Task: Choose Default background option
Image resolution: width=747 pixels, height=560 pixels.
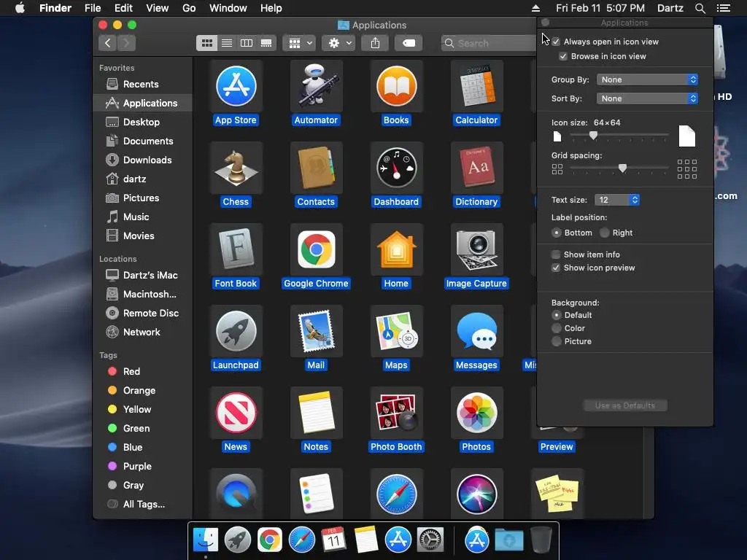Action: point(556,315)
